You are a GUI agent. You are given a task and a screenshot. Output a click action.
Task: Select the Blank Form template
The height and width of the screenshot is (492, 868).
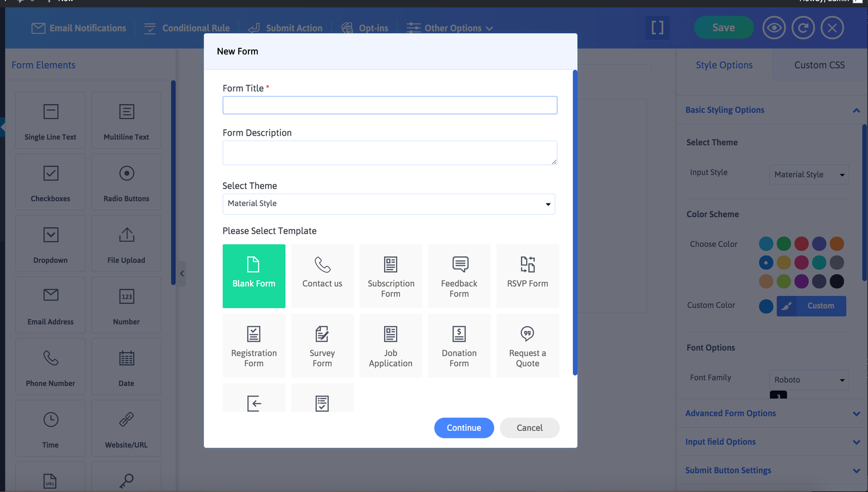point(254,276)
